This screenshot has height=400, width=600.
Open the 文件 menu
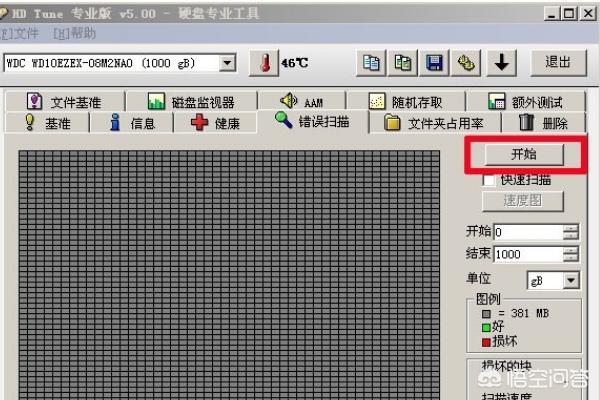[x=19, y=34]
